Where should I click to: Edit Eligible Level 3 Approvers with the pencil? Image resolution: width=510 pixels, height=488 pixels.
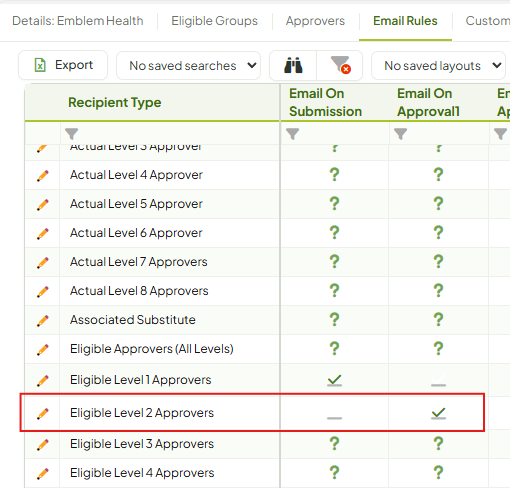point(42,444)
